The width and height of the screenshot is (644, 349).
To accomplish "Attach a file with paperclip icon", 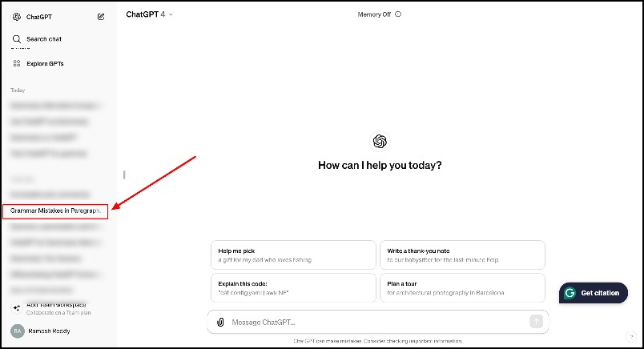I will 220,323.
